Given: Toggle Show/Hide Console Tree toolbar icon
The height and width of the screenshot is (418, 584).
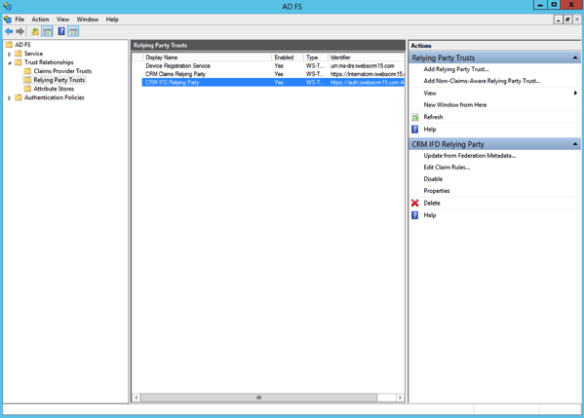Looking at the screenshot, I should tap(47, 31).
